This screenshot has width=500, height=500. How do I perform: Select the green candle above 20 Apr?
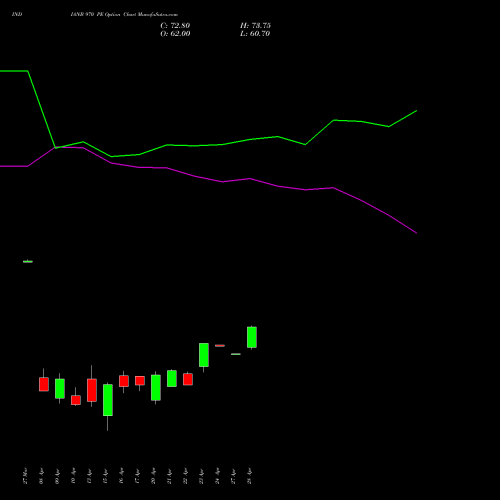point(156,388)
